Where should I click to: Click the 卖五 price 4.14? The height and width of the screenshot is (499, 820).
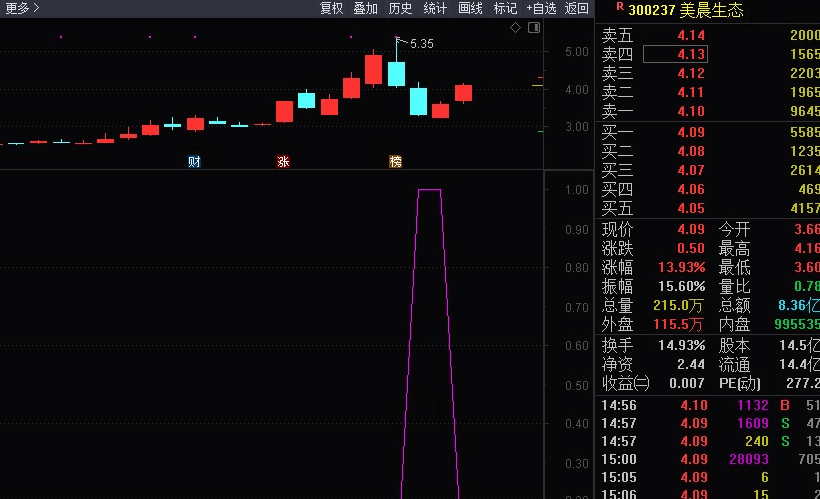(x=691, y=35)
